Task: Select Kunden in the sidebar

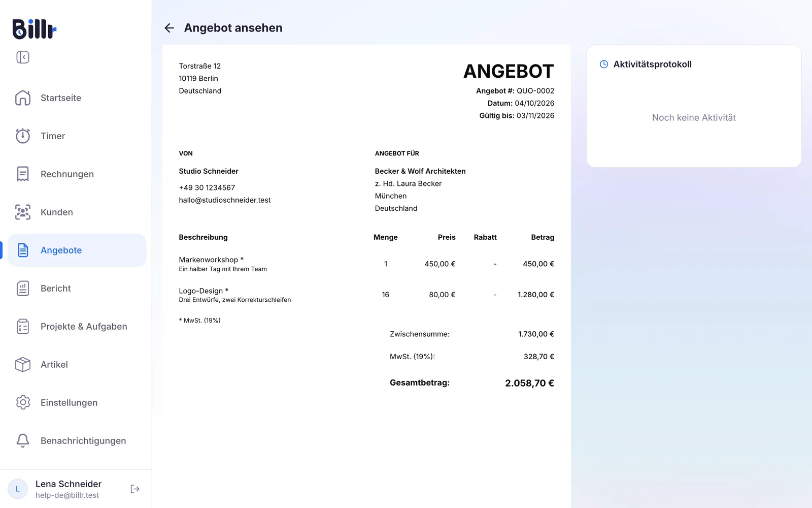Action: (x=77, y=212)
